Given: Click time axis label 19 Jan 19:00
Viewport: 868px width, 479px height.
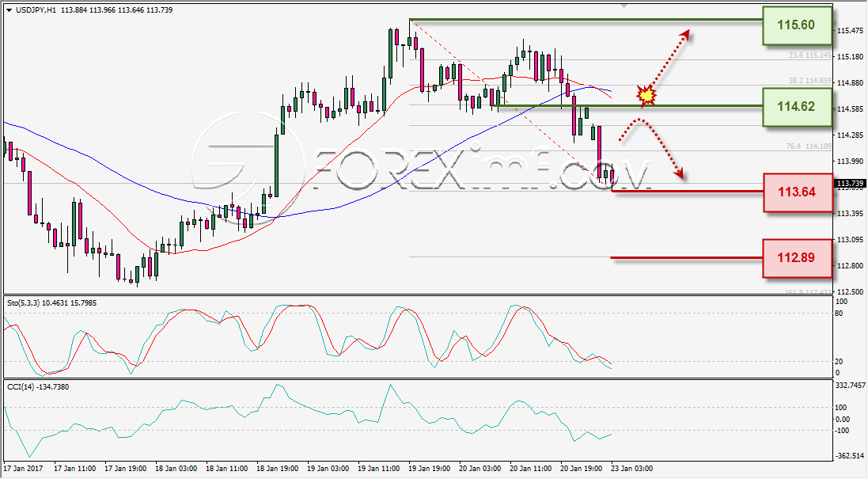Looking at the screenshot, I should click(430, 469).
